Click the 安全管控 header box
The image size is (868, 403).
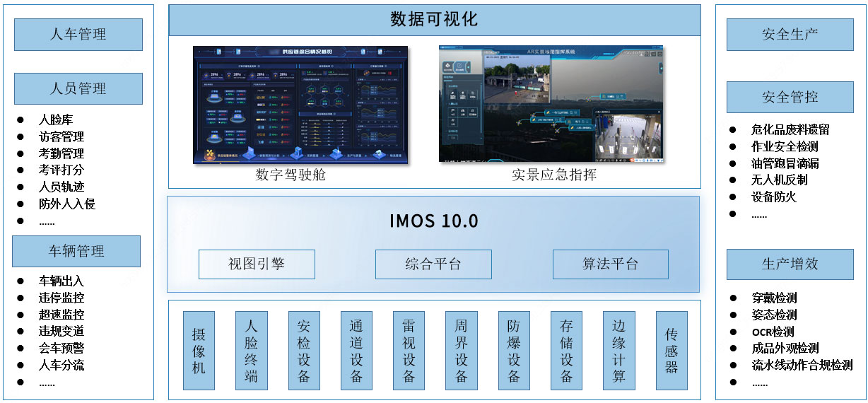click(x=790, y=98)
